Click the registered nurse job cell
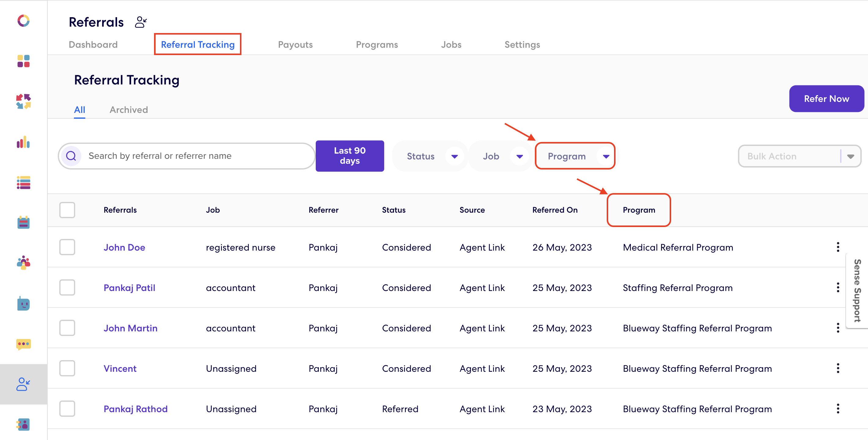The height and width of the screenshot is (440, 868). [x=241, y=247]
